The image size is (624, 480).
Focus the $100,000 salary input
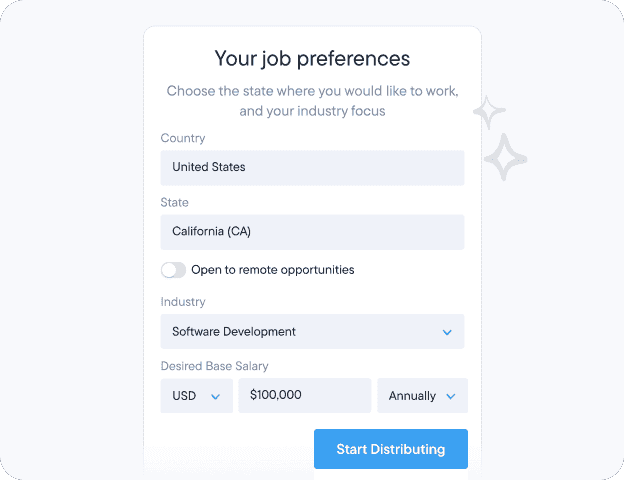click(x=304, y=396)
